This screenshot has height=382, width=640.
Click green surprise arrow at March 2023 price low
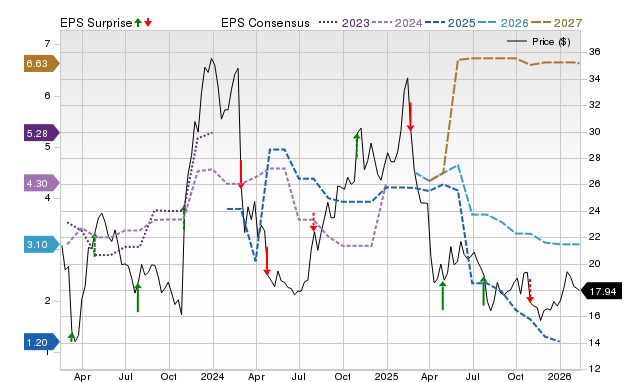coord(71,337)
